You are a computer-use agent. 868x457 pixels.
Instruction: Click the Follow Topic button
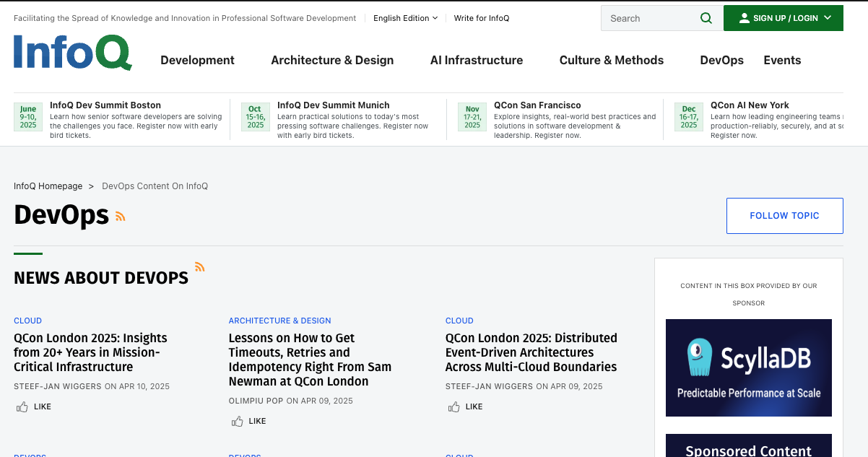click(x=784, y=216)
